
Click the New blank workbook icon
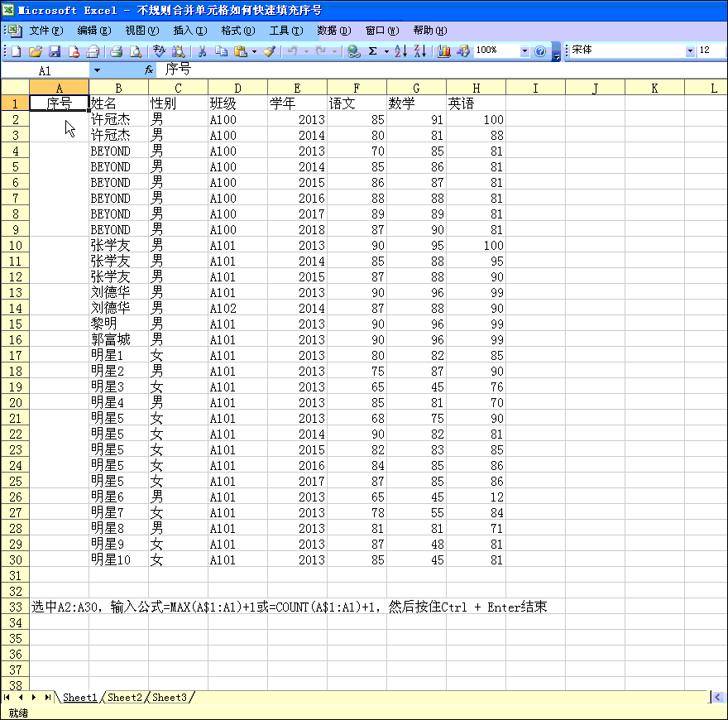point(17,51)
